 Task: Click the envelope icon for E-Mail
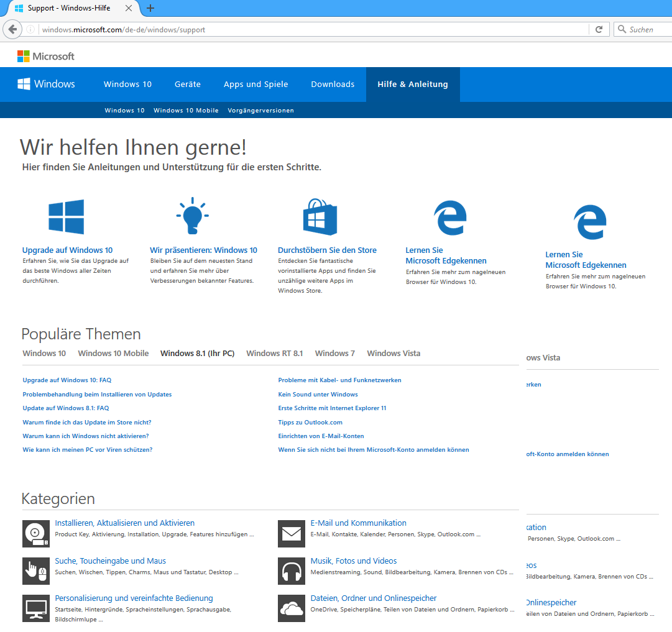pos(292,533)
